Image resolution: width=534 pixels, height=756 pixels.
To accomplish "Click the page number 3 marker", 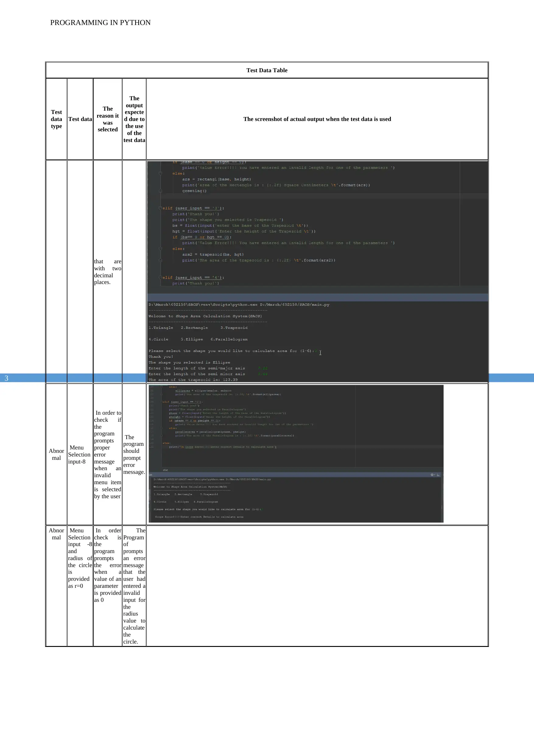I will click(6, 378).
